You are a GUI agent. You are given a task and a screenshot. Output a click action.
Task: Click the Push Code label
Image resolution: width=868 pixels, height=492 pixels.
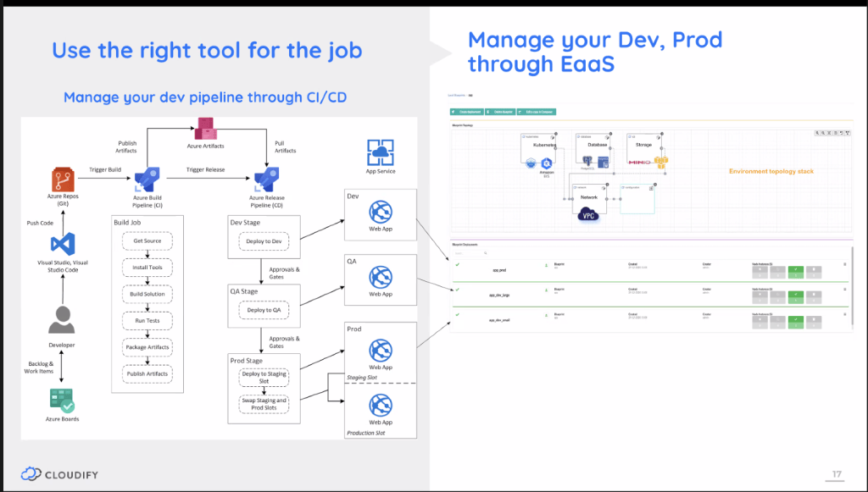pos(40,223)
